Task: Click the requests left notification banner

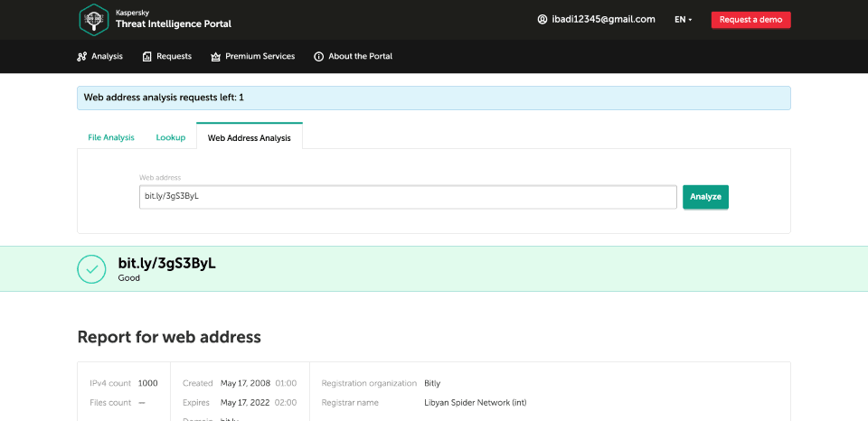Action: (434, 98)
